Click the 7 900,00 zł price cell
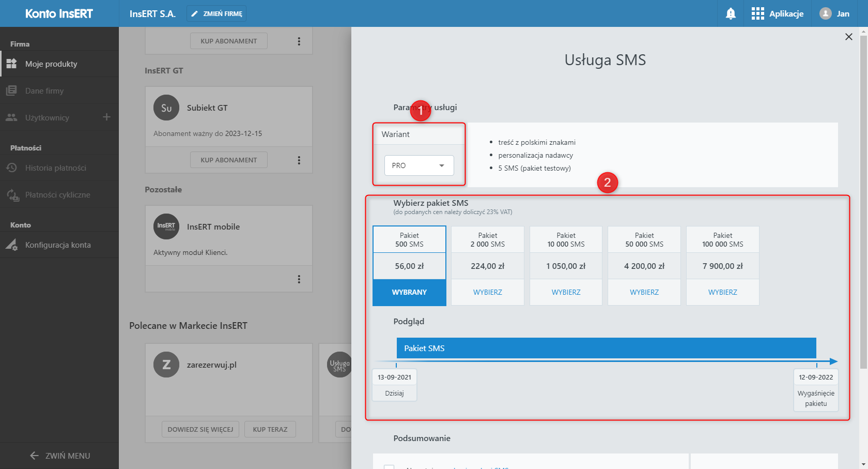Image resolution: width=868 pixels, height=469 pixels. pos(723,266)
